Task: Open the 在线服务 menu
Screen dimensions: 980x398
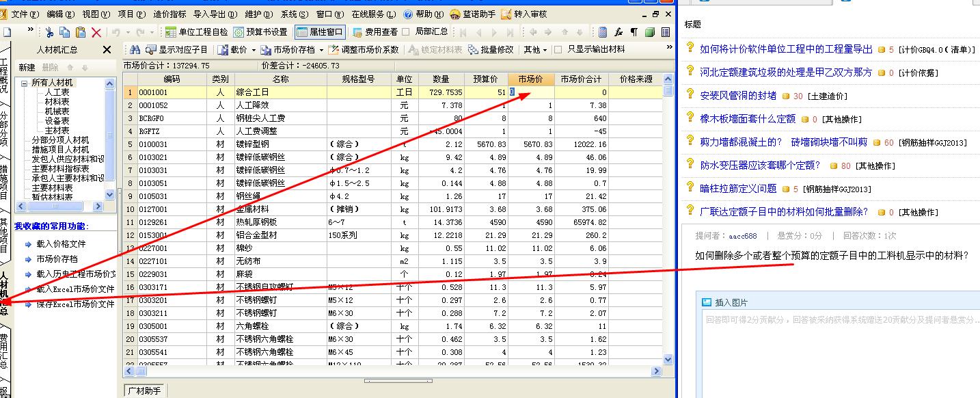Action: click(x=373, y=14)
